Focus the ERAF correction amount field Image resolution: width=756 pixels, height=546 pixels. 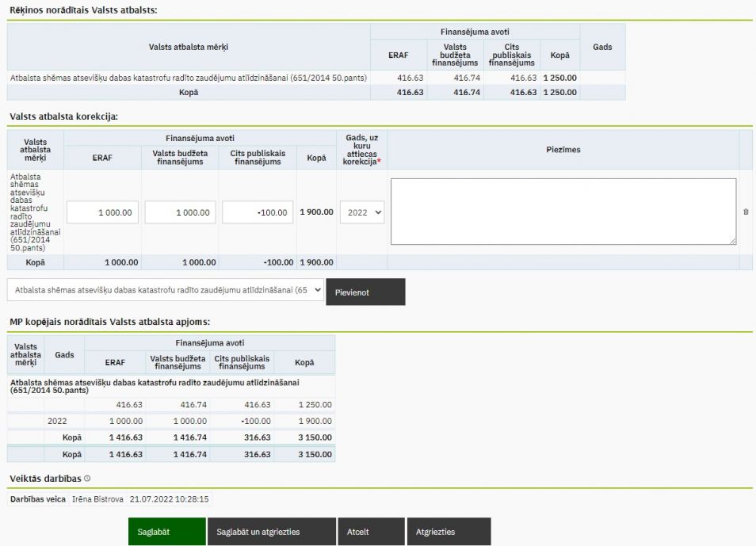[102, 212]
